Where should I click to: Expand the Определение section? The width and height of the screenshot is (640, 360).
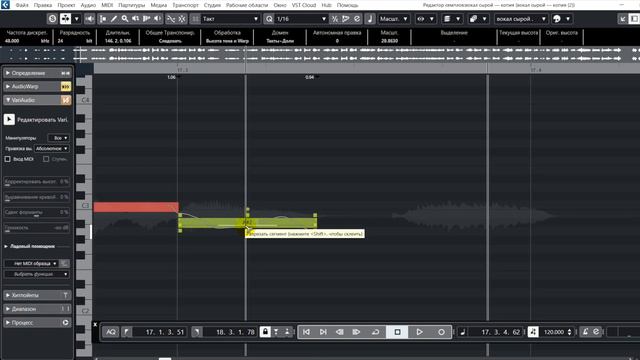[8, 73]
